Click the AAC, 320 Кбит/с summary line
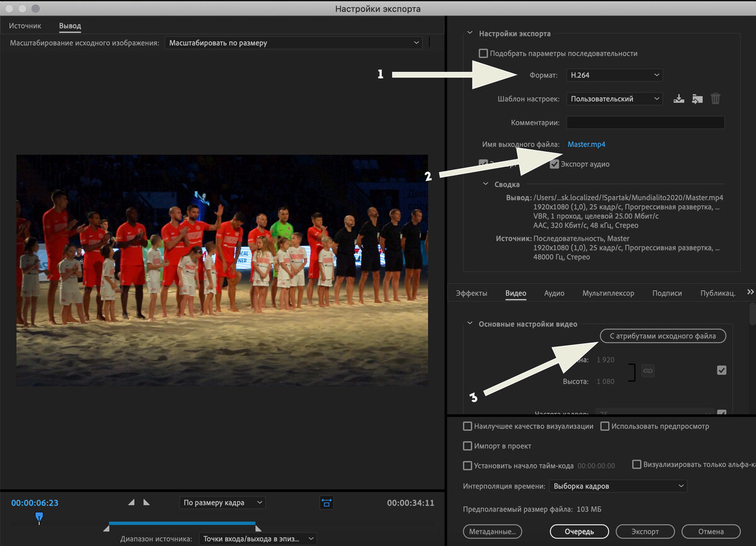 coord(585,225)
